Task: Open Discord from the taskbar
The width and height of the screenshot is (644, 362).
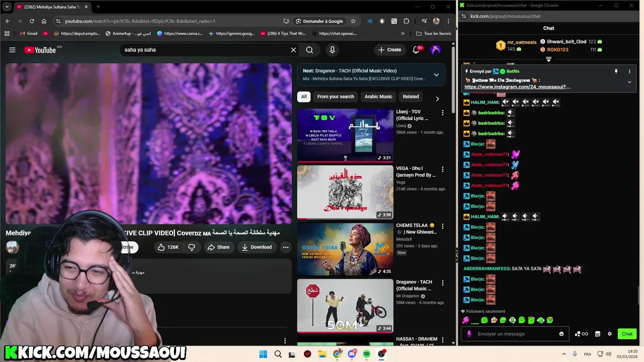Action: (x=352, y=354)
